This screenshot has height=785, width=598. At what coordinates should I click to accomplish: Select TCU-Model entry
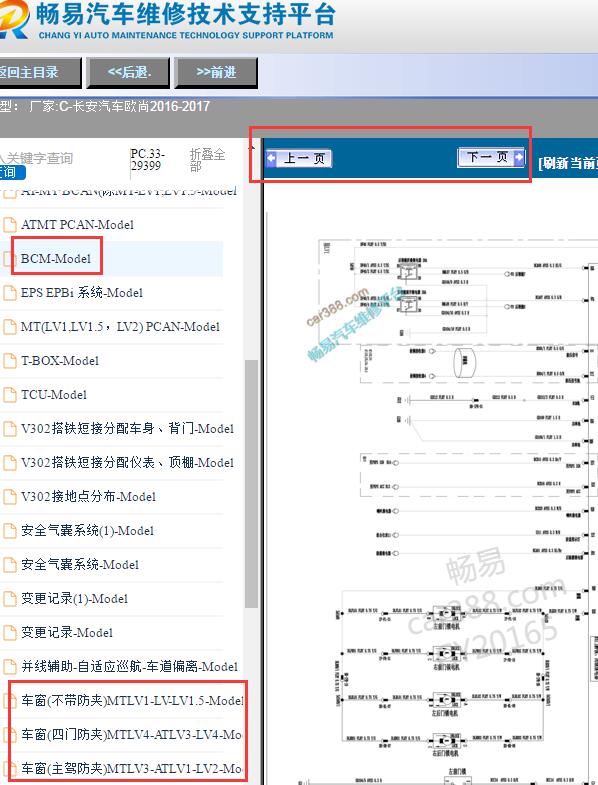[x=54, y=395]
